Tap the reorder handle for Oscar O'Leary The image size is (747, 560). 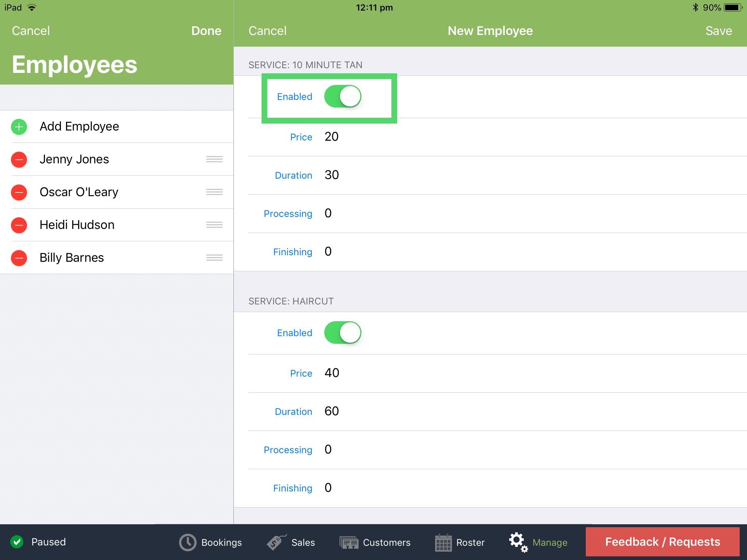[x=214, y=192]
